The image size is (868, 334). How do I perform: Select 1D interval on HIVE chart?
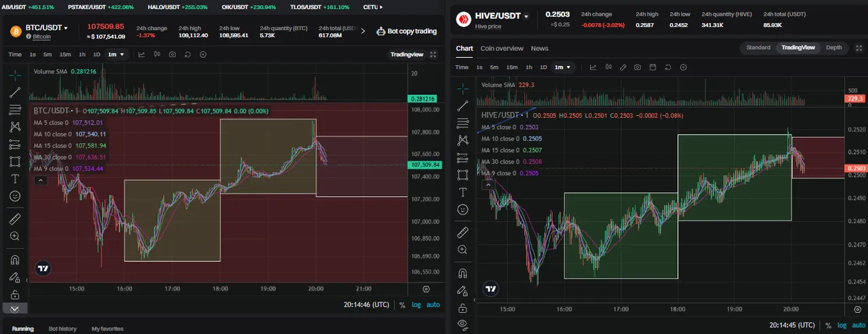pyautogui.click(x=543, y=67)
